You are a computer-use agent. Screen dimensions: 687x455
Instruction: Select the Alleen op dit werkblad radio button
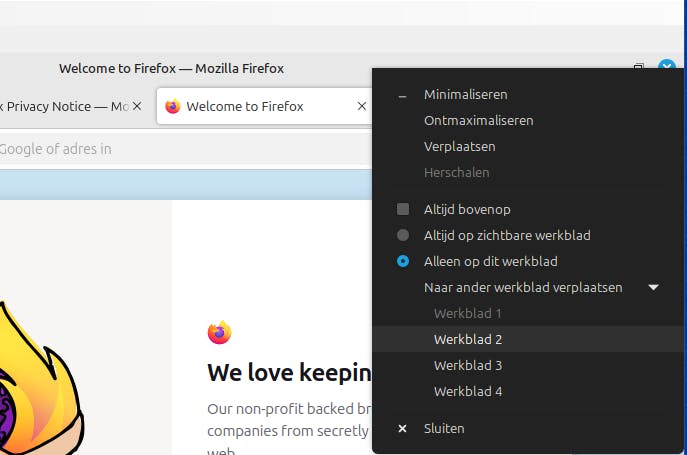[403, 261]
